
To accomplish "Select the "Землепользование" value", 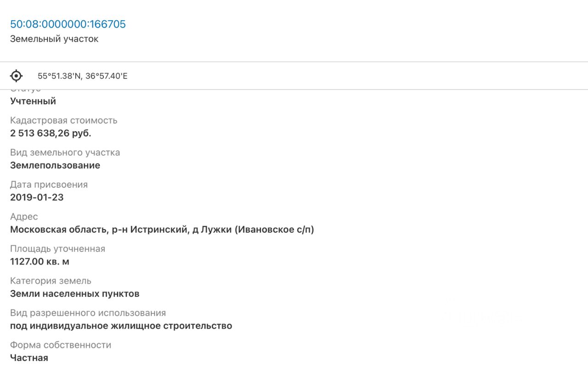I will tap(55, 165).
